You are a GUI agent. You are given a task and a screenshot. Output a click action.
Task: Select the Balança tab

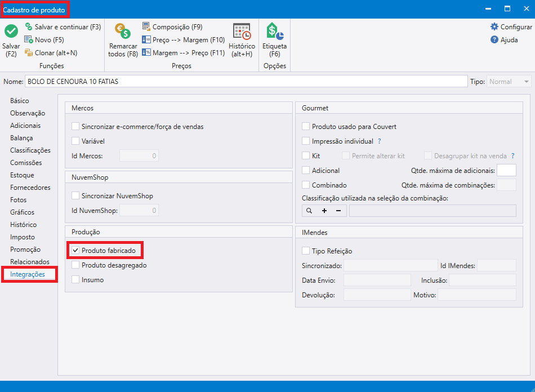coord(21,138)
